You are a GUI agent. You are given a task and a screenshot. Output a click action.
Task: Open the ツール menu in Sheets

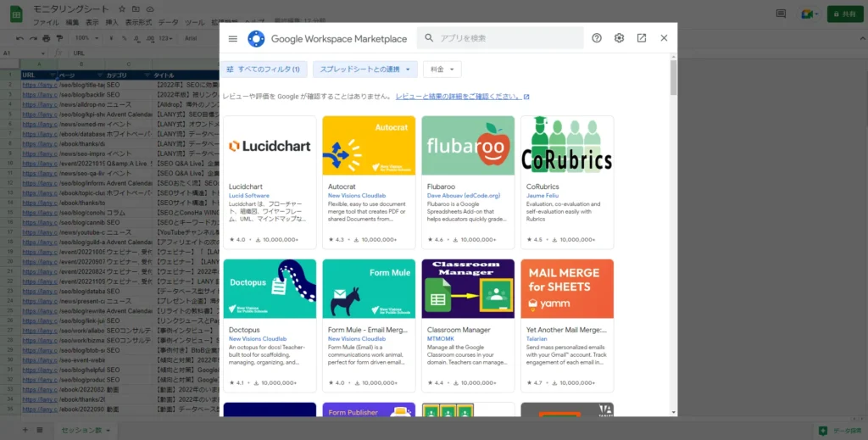tap(194, 23)
